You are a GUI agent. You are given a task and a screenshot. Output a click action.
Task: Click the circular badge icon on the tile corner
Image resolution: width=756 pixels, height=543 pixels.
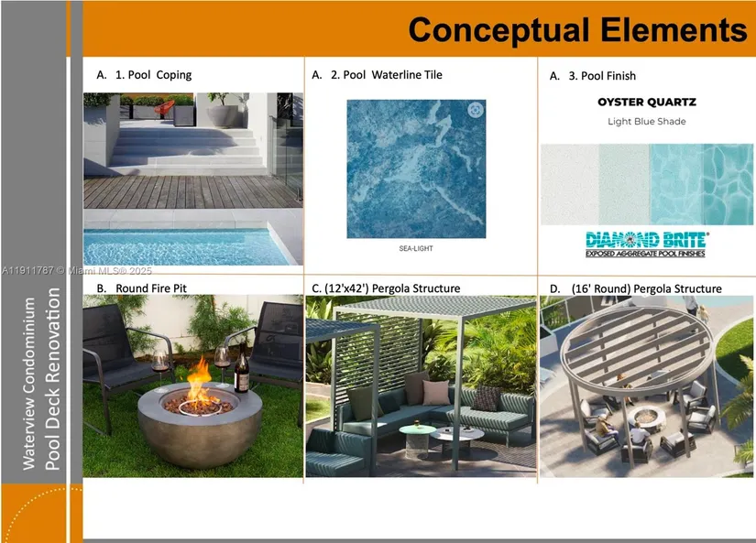coord(475,111)
